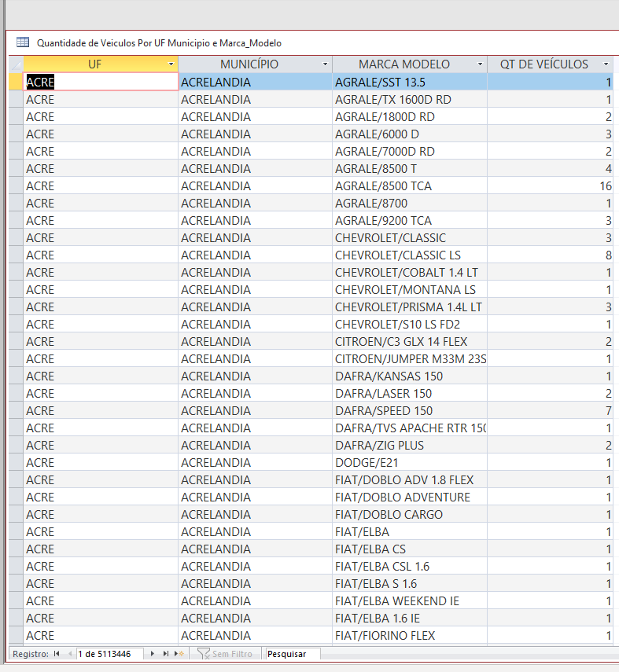Click cell FIAT/FIORINO FLEX
This screenshot has height=672, width=619.
pos(410,635)
